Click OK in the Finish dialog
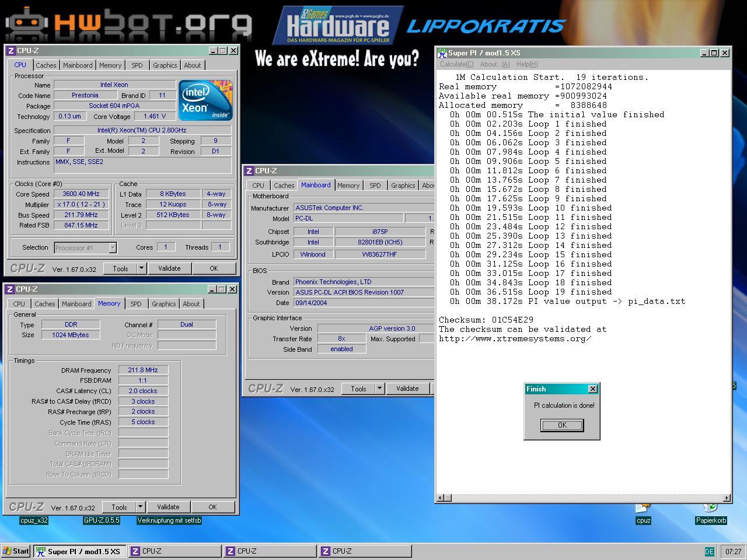747x560 pixels. [562, 425]
